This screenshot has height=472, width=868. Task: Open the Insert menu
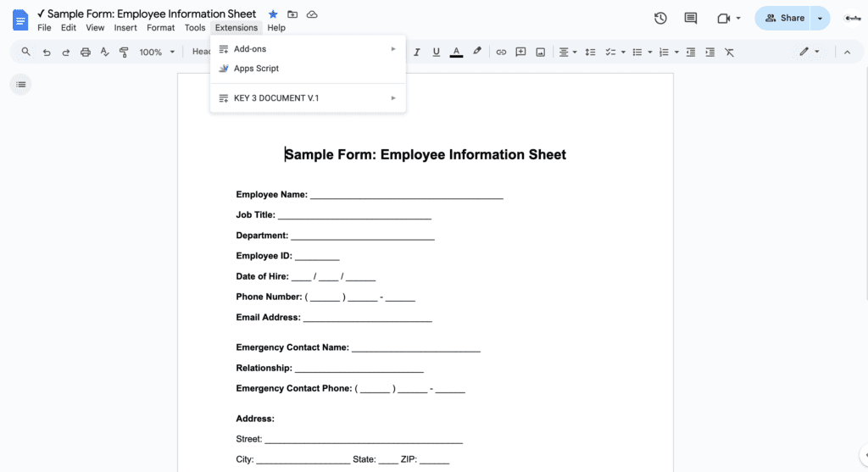tap(125, 28)
